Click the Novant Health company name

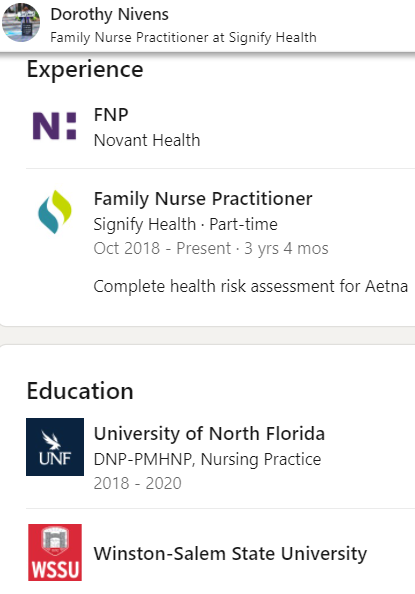[147, 140]
